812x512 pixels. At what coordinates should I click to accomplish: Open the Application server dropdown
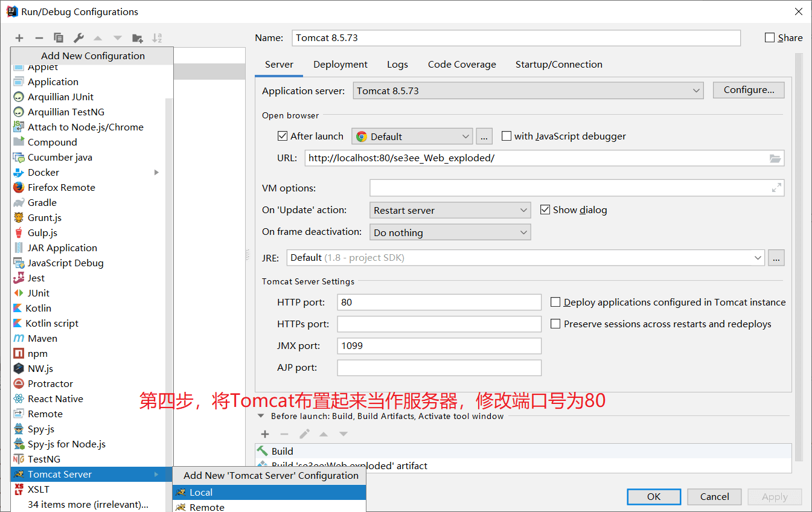click(528, 91)
